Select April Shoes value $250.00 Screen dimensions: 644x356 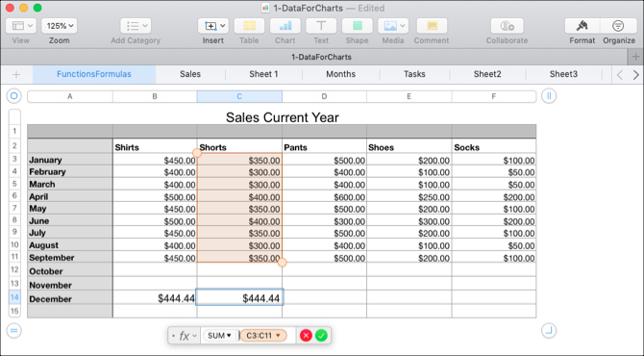tap(409, 196)
